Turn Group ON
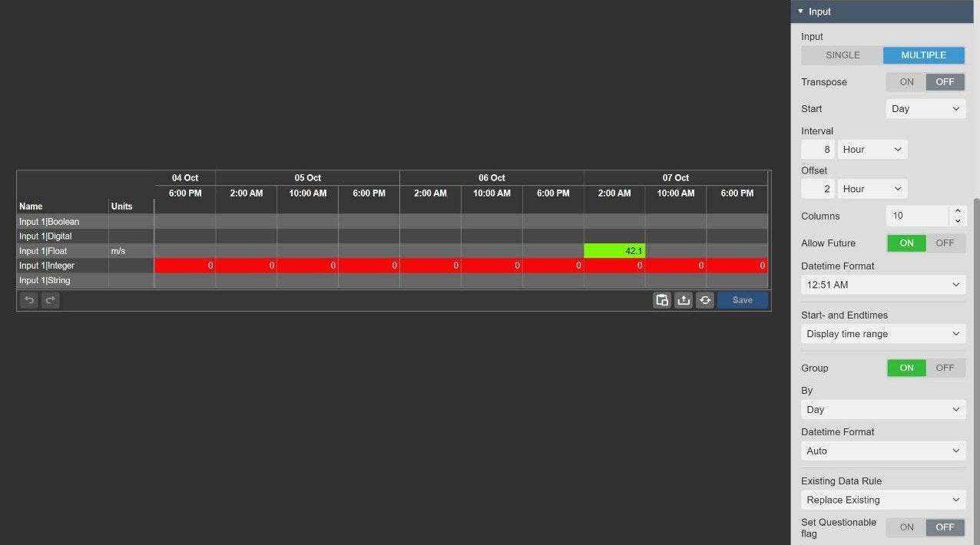This screenshot has width=980, height=545. 906,368
